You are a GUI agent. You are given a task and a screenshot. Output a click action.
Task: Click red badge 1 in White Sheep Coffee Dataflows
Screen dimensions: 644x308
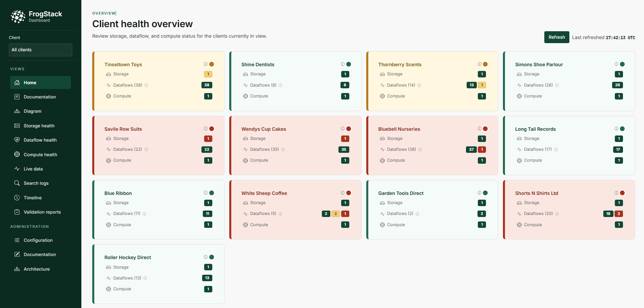tap(345, 214)
